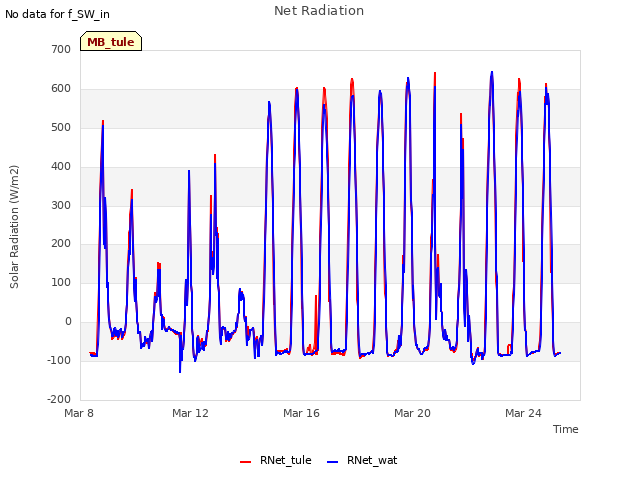
Task: Click the MB_tule site label
Action: coord(111,42)
